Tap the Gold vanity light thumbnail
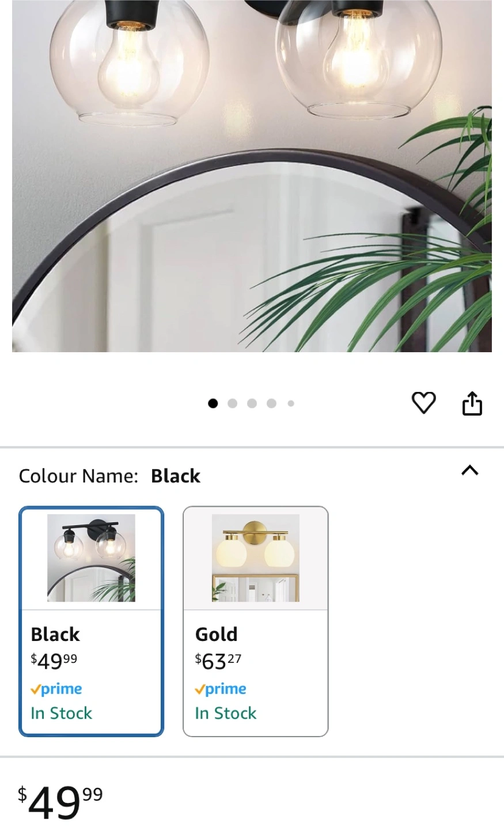 pos(256,558)
